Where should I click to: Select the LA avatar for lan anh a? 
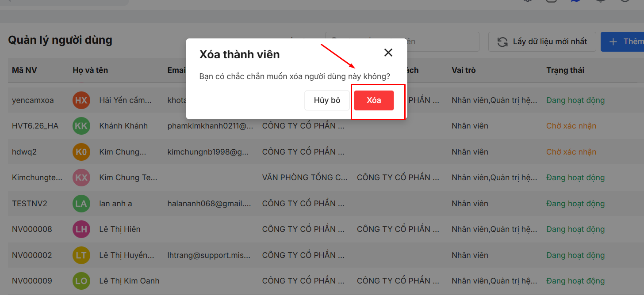pos(81,204)
